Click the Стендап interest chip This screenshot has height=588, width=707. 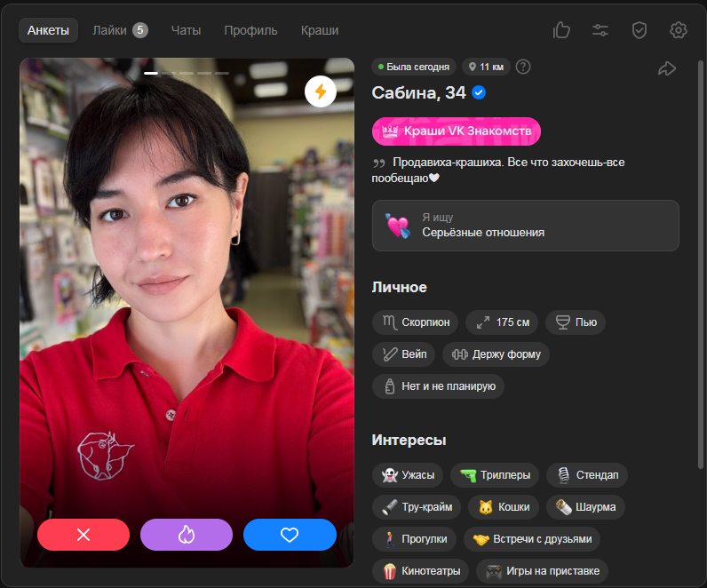point(587,475)
